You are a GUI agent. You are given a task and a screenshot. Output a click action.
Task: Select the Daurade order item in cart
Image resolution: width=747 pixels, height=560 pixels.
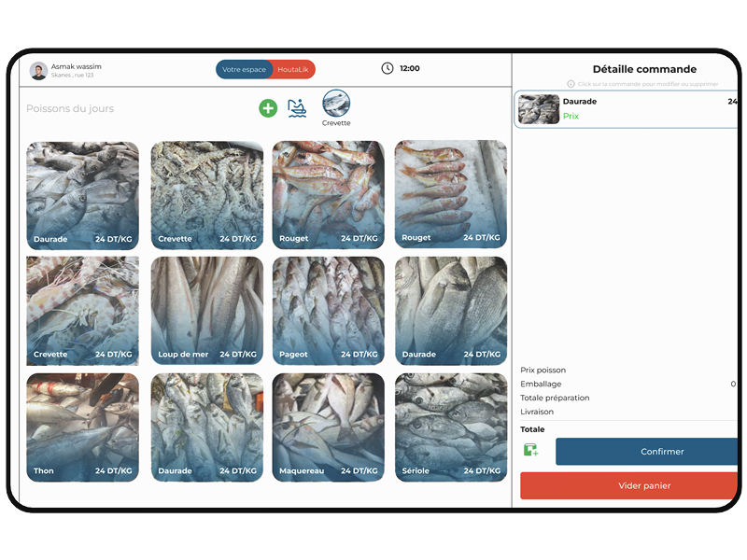[626, 109]
